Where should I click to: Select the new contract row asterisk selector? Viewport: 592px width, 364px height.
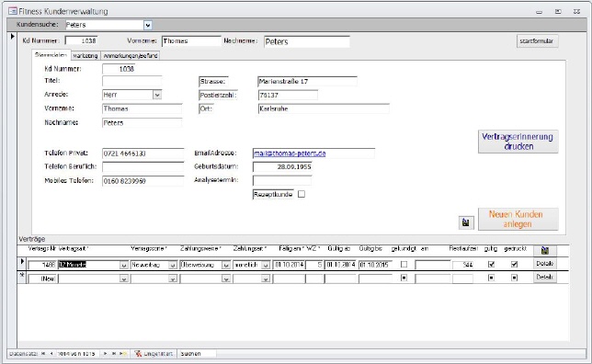coord(22,275)
